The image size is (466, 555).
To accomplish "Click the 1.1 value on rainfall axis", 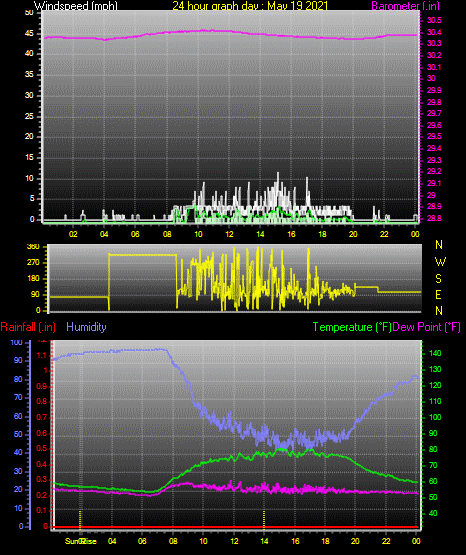I will pos(42,355).
